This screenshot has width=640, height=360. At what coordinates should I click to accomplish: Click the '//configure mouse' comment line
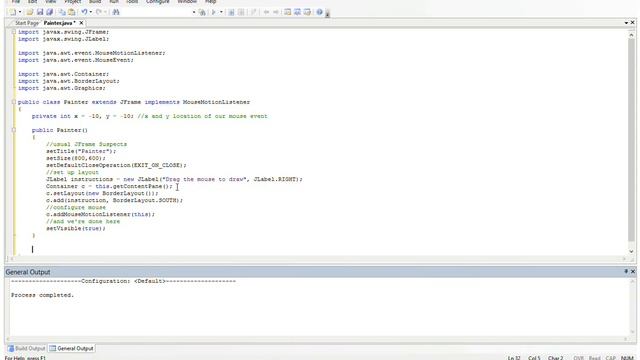(x=76, y=207)
